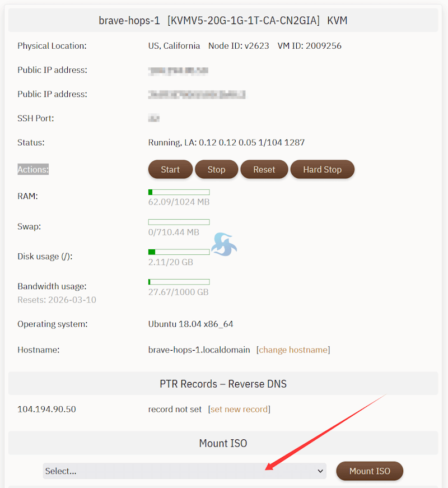Click the blue swirl watermark logo

224,245
